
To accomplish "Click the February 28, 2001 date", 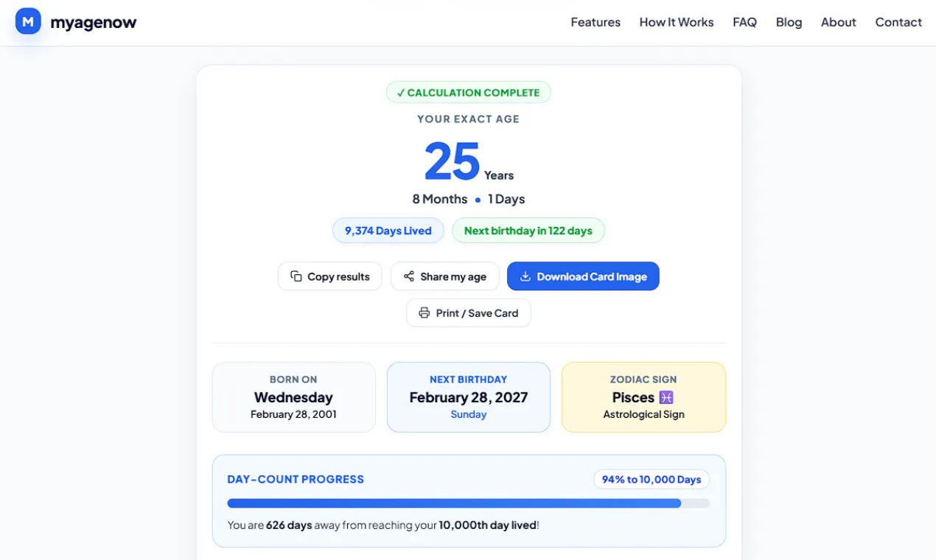I will click(293, 414).
